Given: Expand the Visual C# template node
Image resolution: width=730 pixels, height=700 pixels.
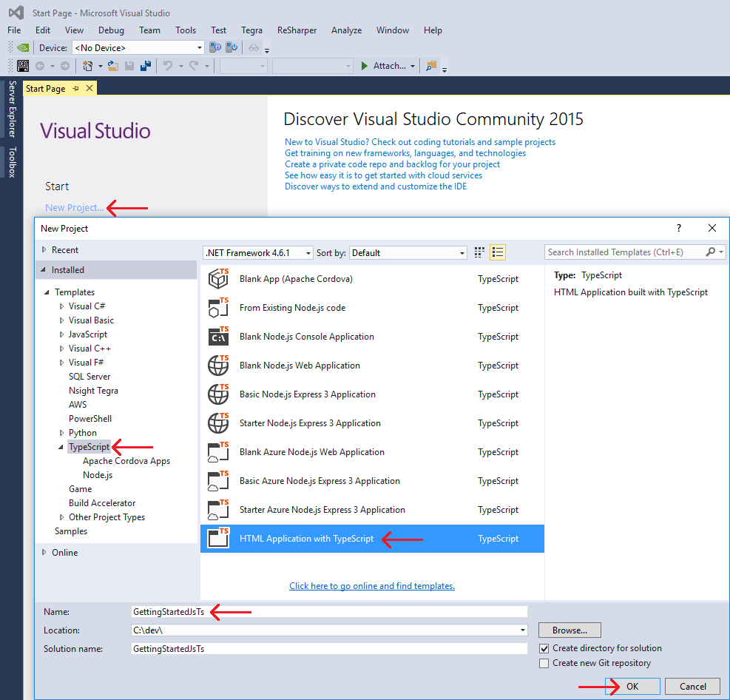Looking at the screenshot, I should 62,306.
